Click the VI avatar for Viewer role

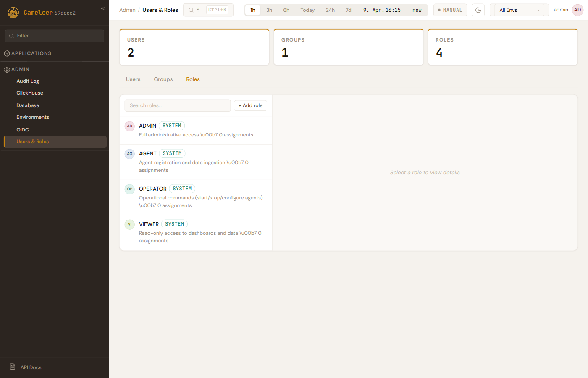130,224
